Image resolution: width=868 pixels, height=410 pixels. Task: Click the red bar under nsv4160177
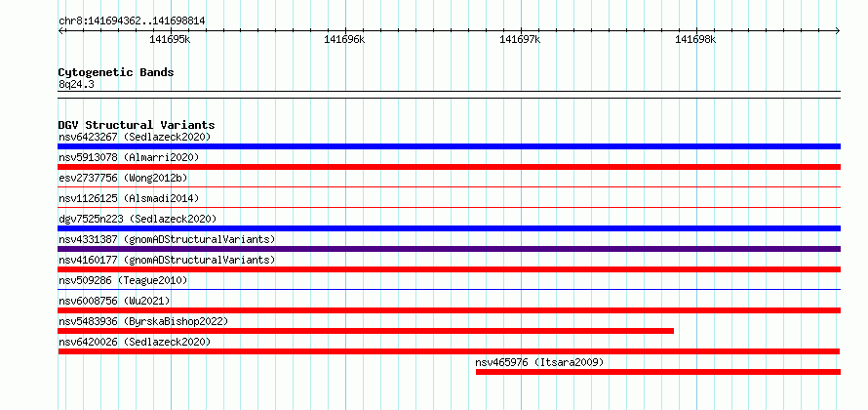[x=449, y=269]
